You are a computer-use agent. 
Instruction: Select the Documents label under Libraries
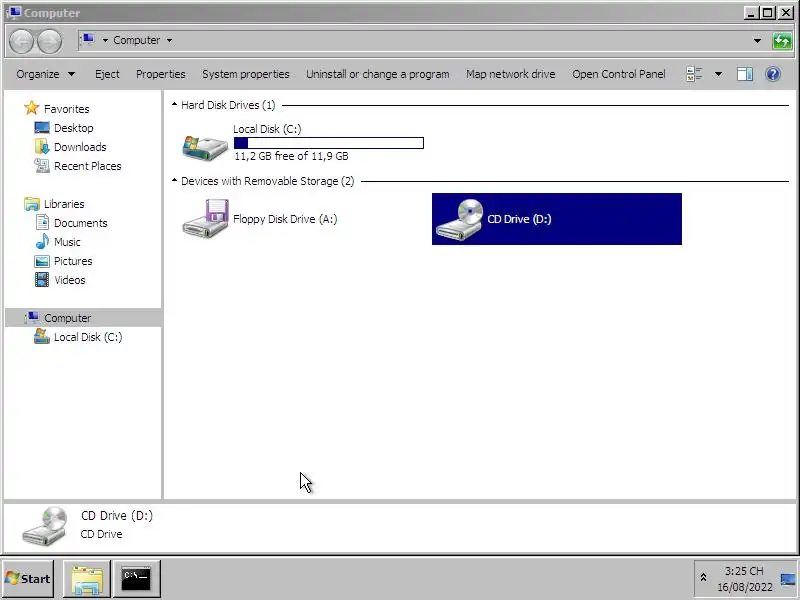(x=81, y=223)
